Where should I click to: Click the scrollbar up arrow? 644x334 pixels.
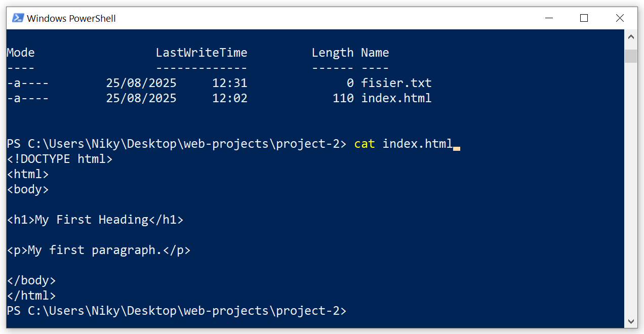click(x=631, y=36)
